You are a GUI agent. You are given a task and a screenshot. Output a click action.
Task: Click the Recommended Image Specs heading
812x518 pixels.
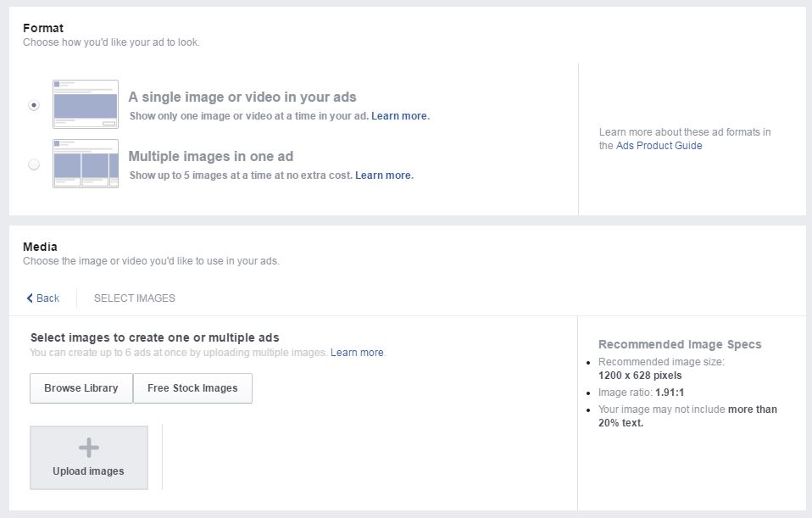(x=680, y=344)
